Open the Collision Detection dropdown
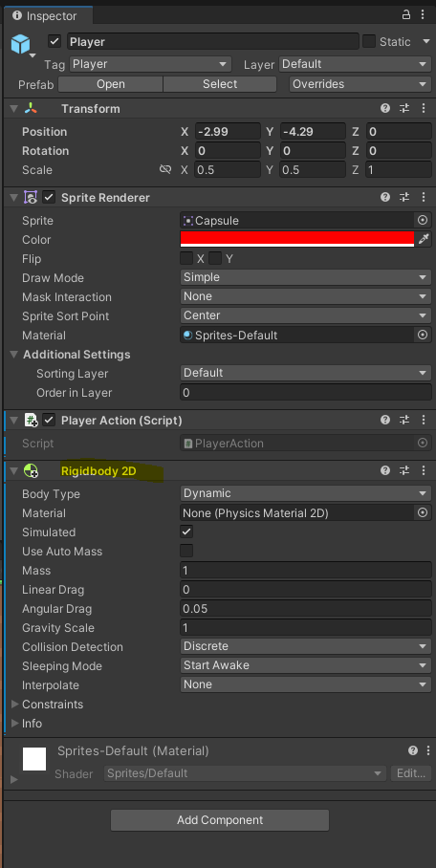 (306, 646)
